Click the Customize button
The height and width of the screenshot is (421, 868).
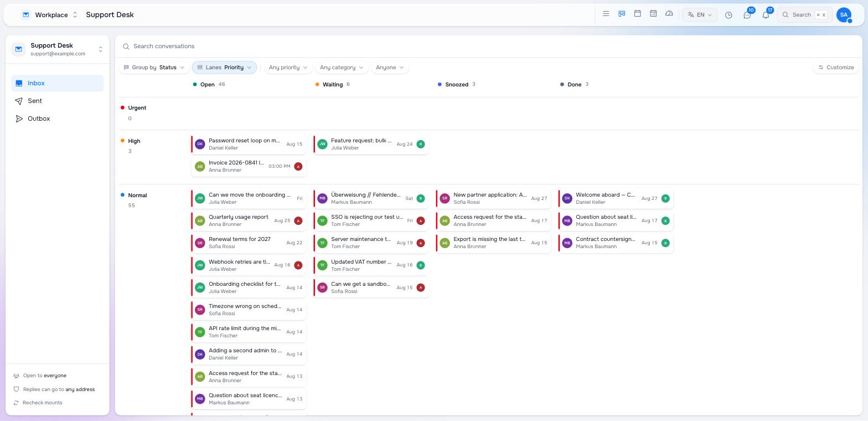836,68
